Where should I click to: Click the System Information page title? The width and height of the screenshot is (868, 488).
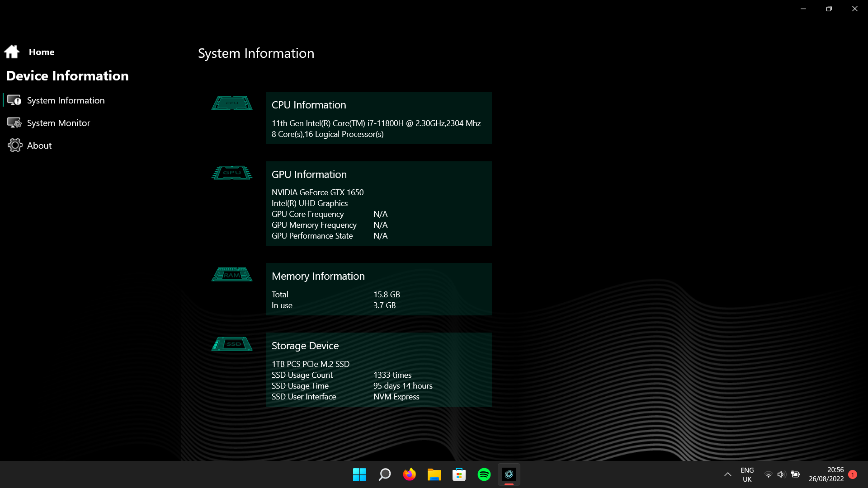256,53
